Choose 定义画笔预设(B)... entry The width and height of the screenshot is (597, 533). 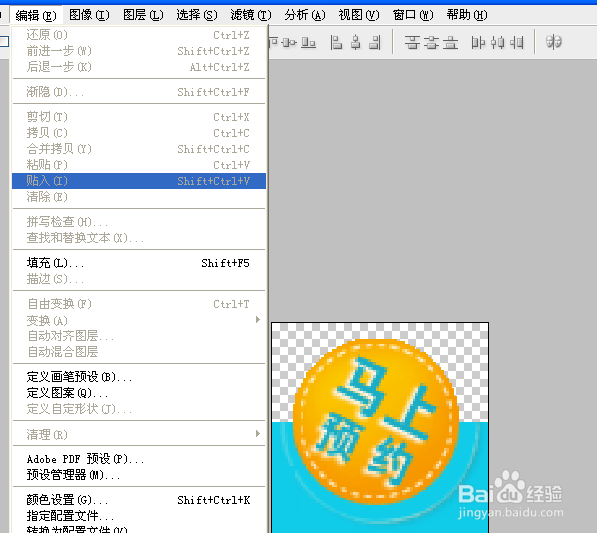tap(139, 377)
